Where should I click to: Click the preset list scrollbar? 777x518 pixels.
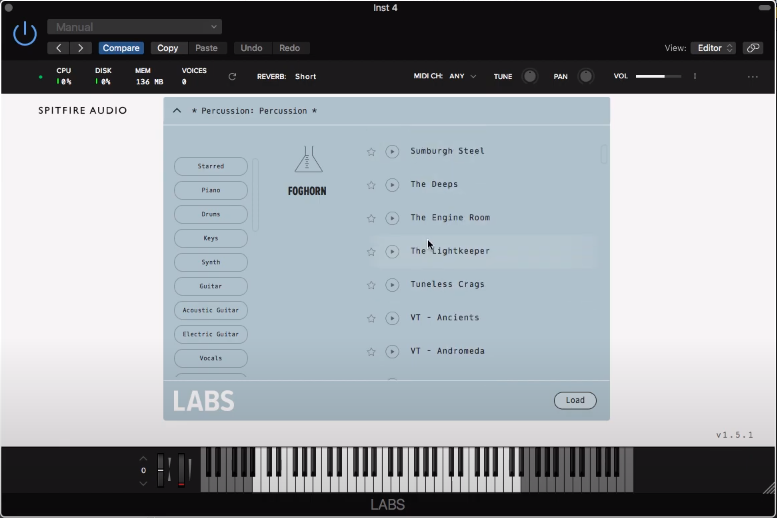[x=604, y=154]
